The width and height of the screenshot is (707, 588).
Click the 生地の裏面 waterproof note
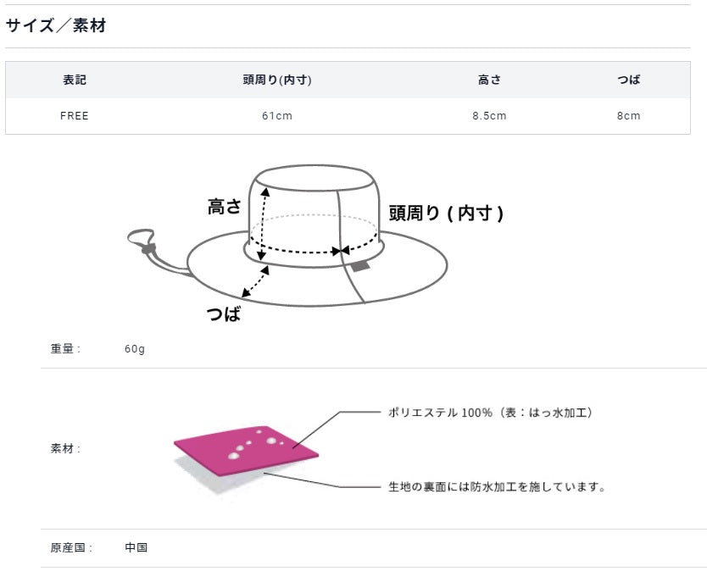point(497,486)
